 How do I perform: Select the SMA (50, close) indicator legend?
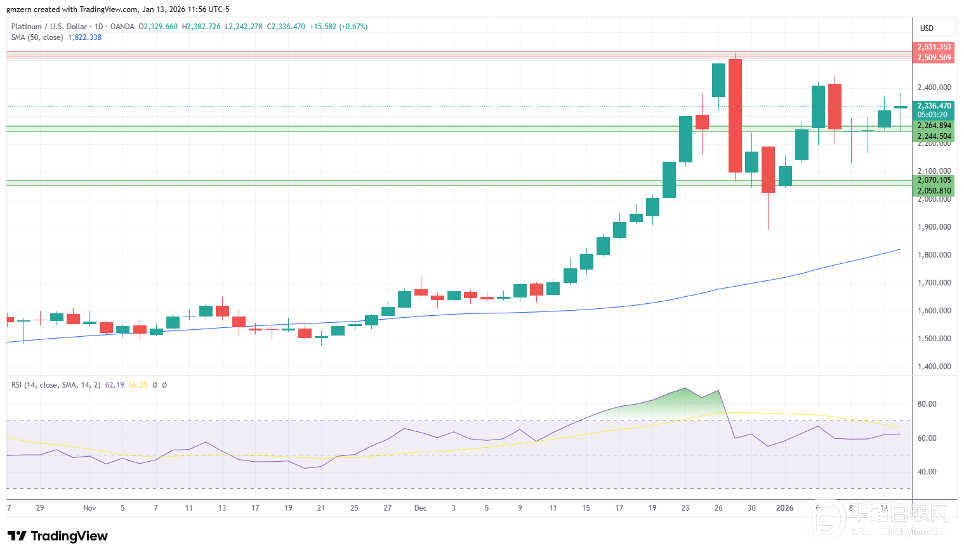tap(34, 38)
